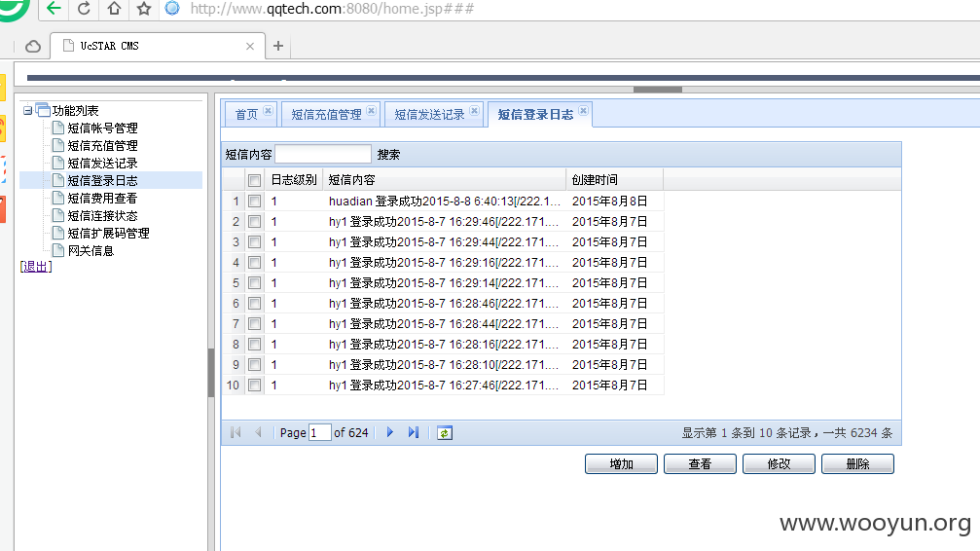The height and width of the screenshot is (551, 980).
Task: Click the 删除 button
Action: click(857, 464)
